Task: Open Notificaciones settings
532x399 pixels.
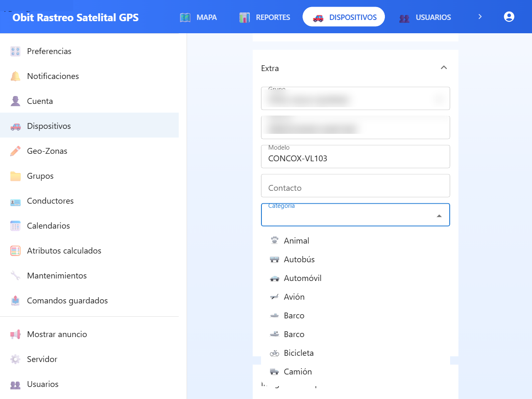Action: click(x=89, y=76)
